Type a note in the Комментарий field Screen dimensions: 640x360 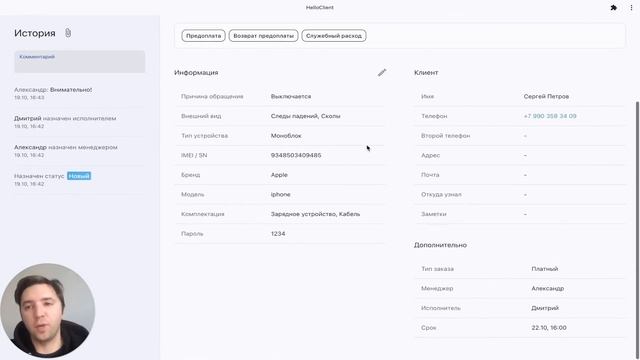(x=80, y=62)
